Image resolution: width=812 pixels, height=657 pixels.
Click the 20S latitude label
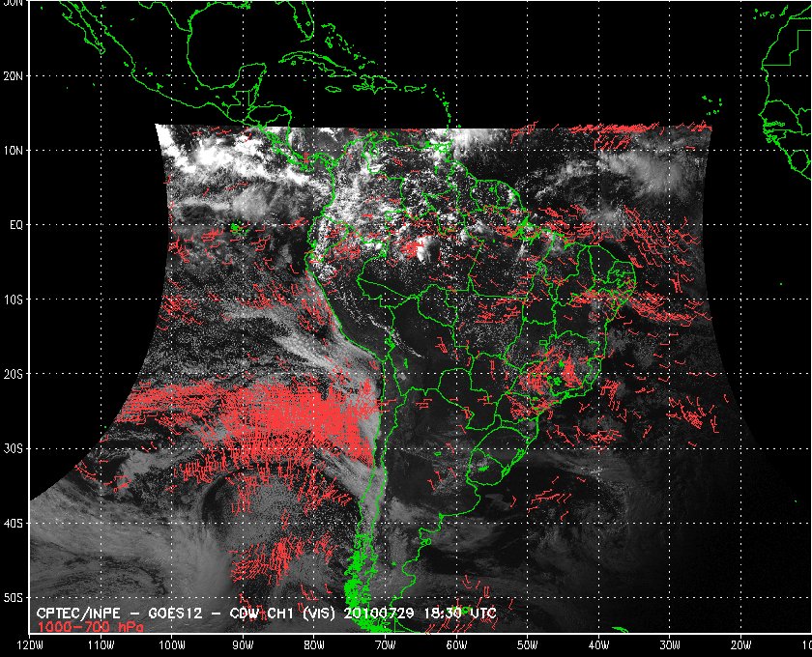click(x=13, y=374)
